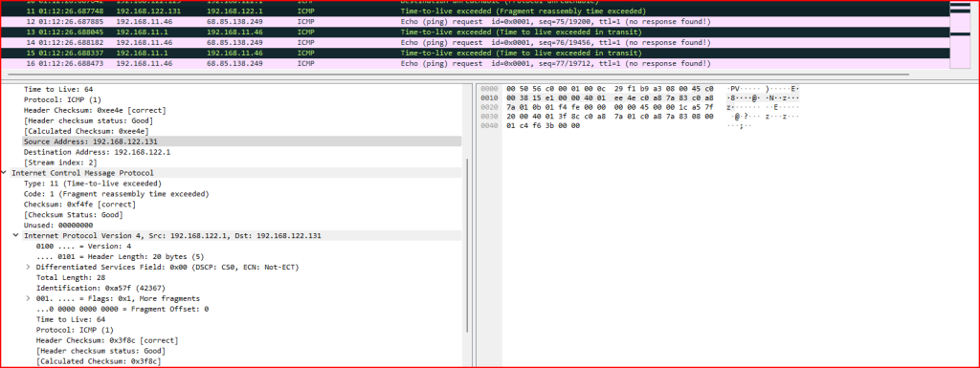Click ASCII text of hex row 0030
980x368 pixels.
[763, 117]
